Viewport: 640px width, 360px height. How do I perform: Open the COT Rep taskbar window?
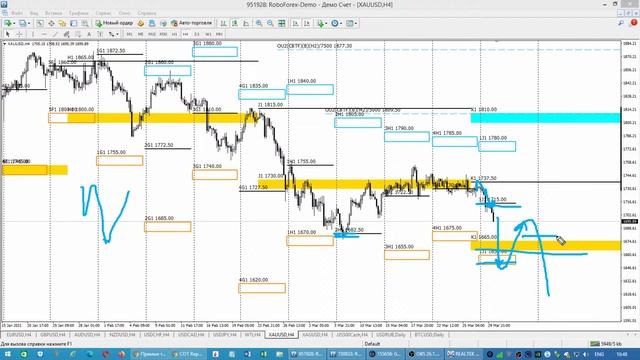[188, 354]
